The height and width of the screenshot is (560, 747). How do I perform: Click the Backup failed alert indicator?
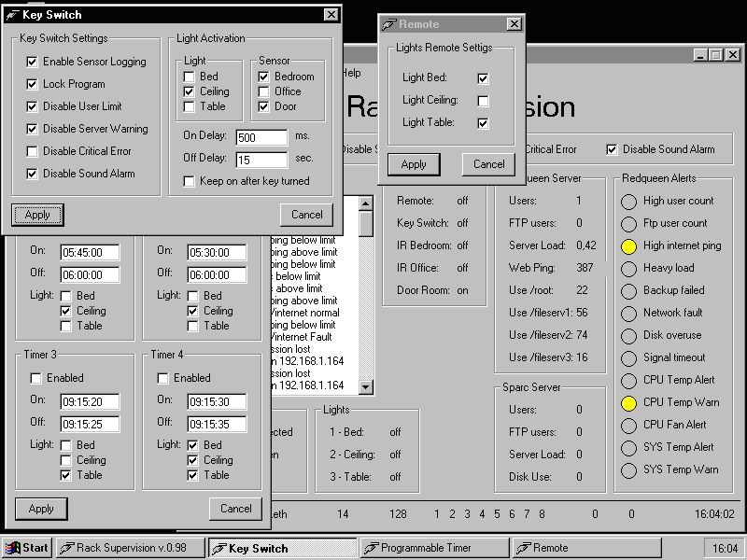[628, 291]
